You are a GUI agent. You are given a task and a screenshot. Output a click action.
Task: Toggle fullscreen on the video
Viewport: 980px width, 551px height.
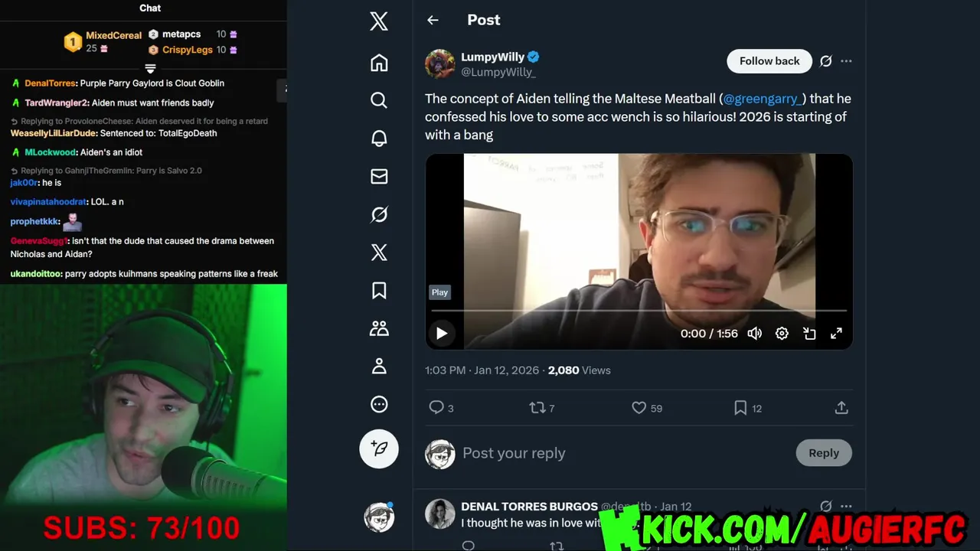[x=836, y=334]
